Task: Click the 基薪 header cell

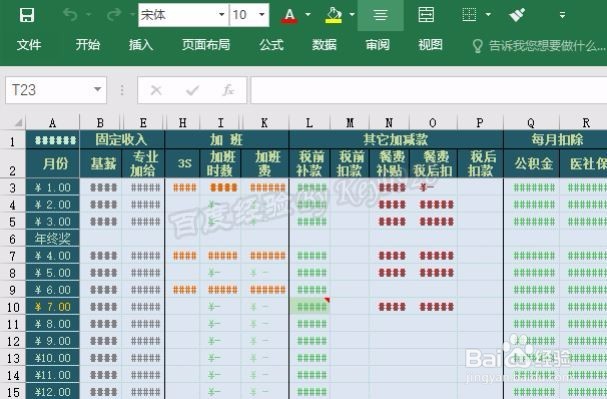Action: click(101, 163)
